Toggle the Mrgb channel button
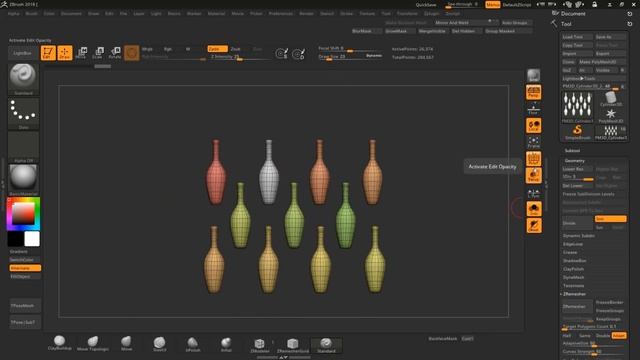640x360 pixels. 147,49
